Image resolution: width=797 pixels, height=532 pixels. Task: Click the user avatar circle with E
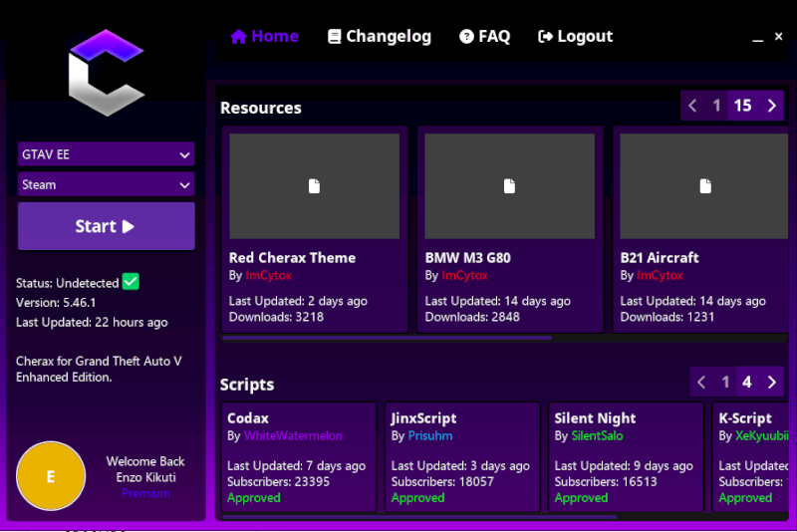pos(51,476)
